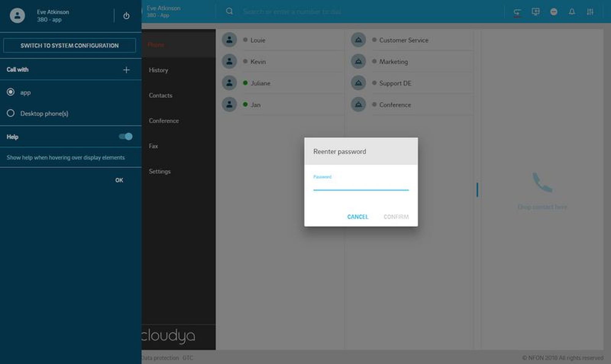
Task: Click the do-not-disturb circle icon
Action: (554, 12)
